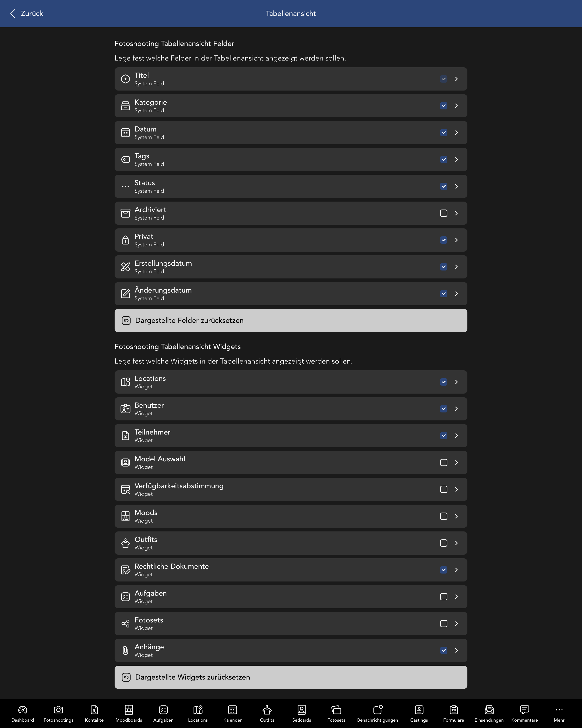This screenshot has width=582, height=728.
Task: Disable the Anhänge widget checkbox
Action: click(444, 650)
